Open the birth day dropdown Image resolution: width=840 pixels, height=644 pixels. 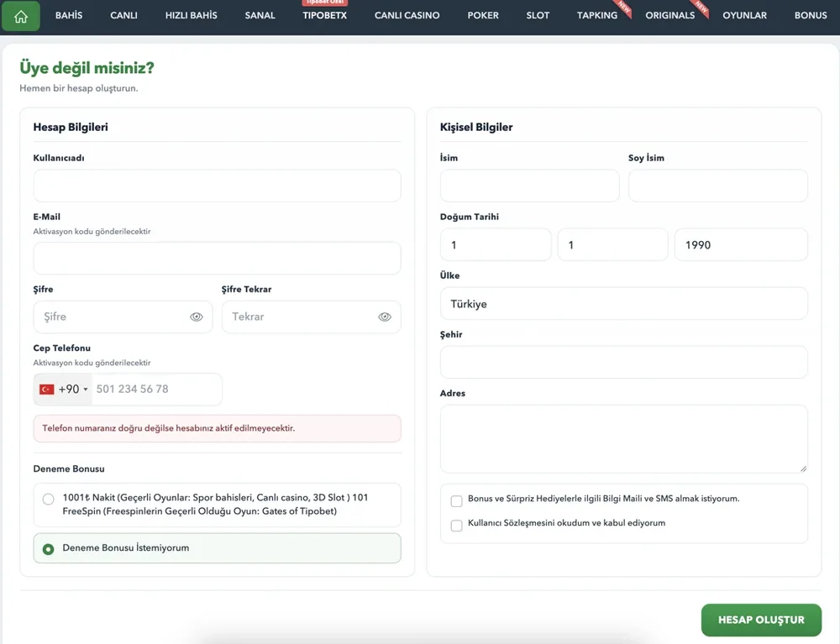click(496, 244)
